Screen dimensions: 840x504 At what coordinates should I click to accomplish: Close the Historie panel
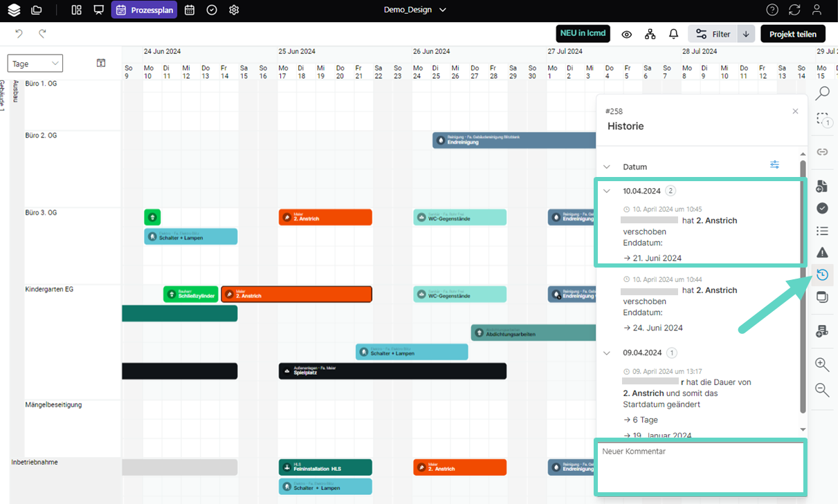tap(795, 111)
